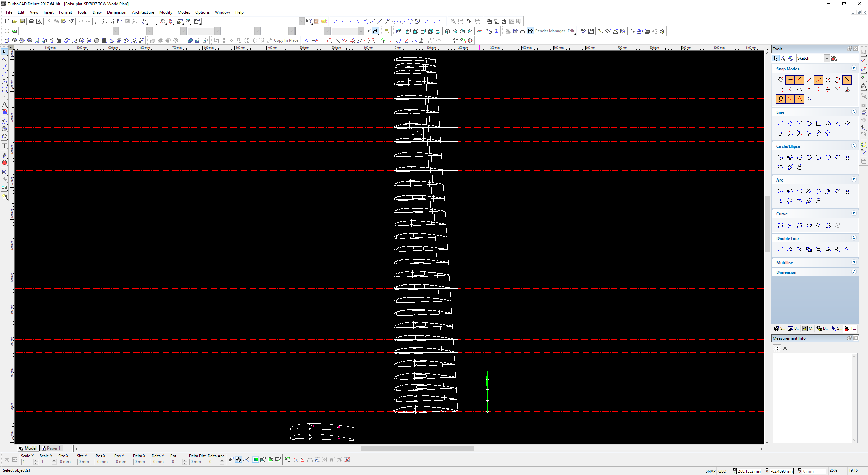This screenshot has height=475, width=868.
Task: Pick the ellipse tool in Circle/Ellipse palette
Action: 780,167
